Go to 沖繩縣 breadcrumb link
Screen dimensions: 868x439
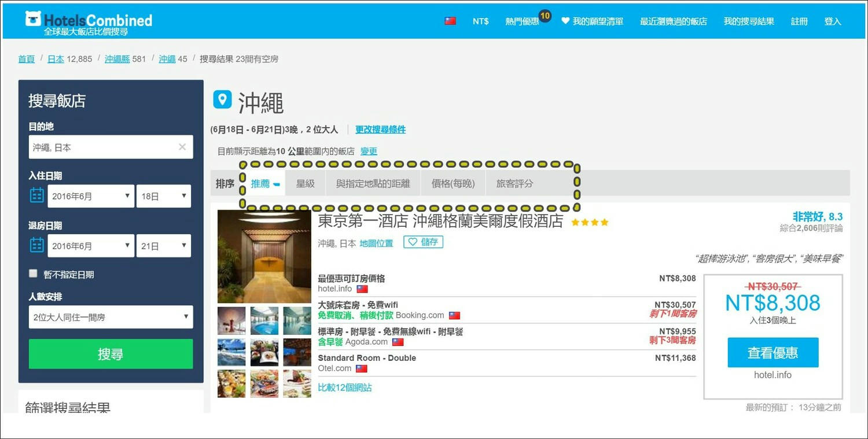(x=117, y=59)
